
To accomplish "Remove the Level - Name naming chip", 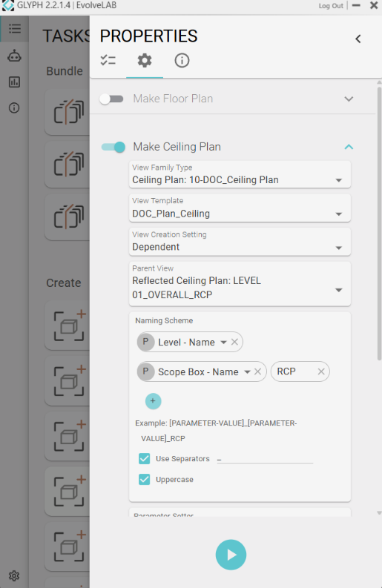I will click(x=234, y=342).
